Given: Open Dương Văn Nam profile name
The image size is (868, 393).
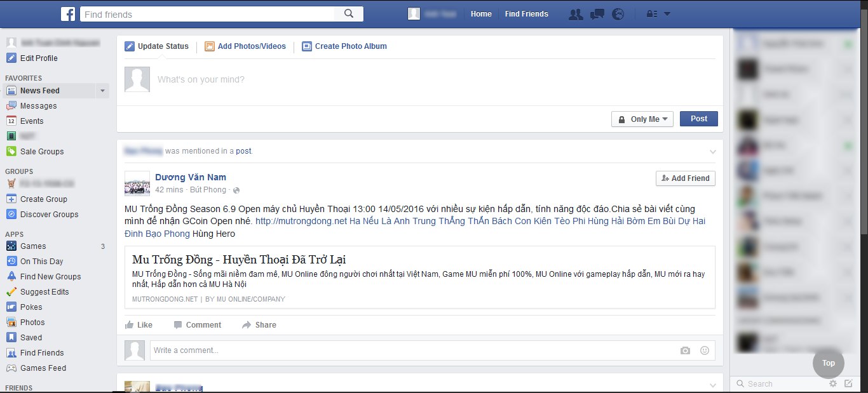Looking at the screenshot, I should (x=191, y=177).
